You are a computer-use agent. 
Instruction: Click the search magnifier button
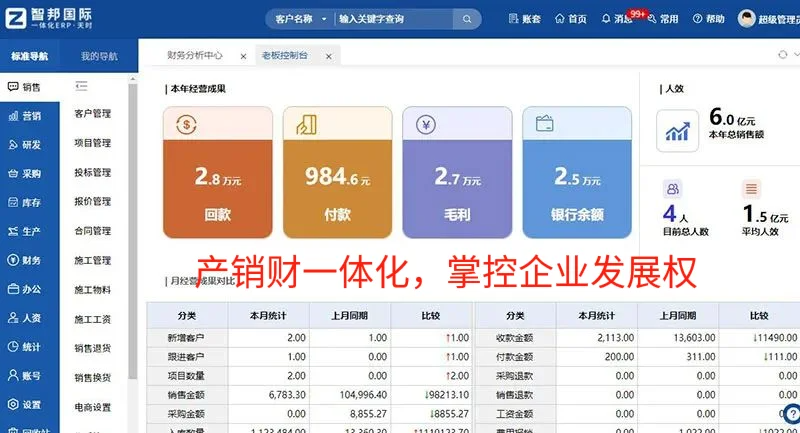coord(467,19)
